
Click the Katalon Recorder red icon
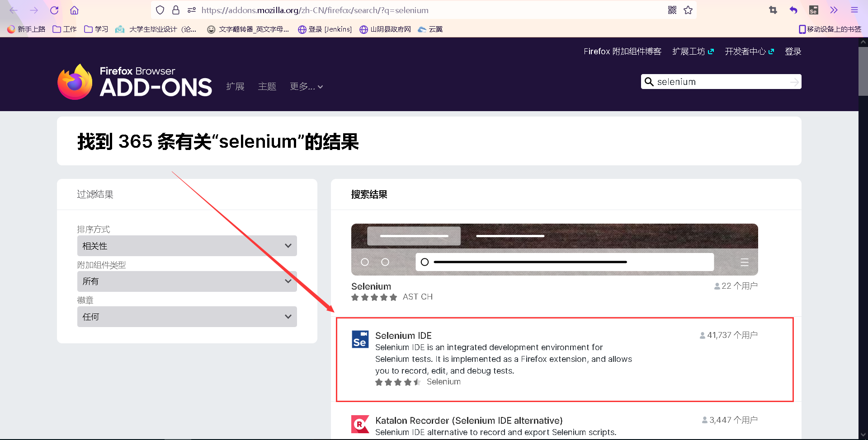(360, 424)
